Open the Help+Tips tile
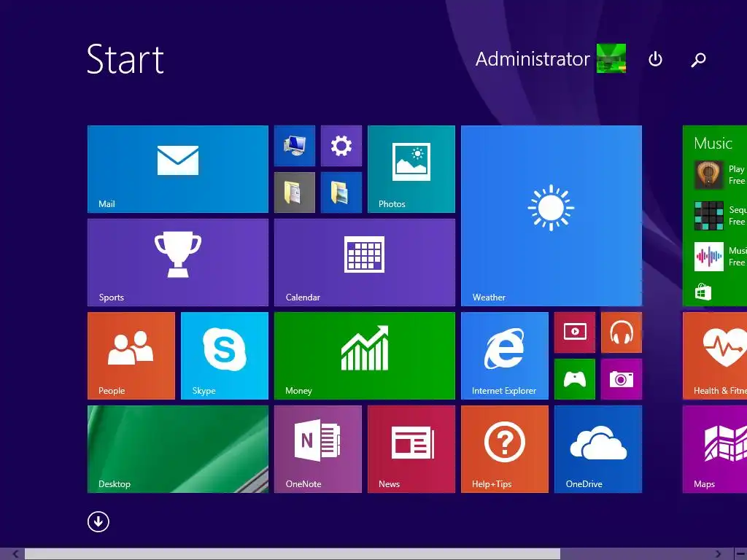 click(x=505, y=449)
